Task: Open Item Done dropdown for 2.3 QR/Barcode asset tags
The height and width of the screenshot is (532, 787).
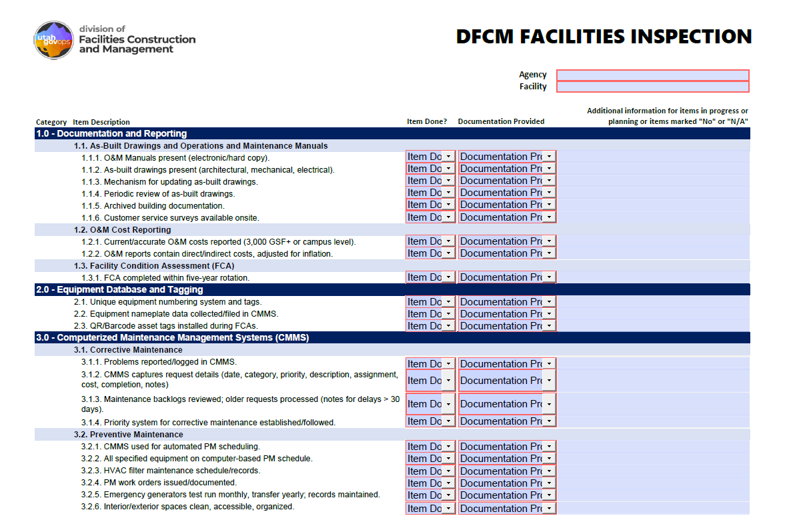Action: point(431,326)
